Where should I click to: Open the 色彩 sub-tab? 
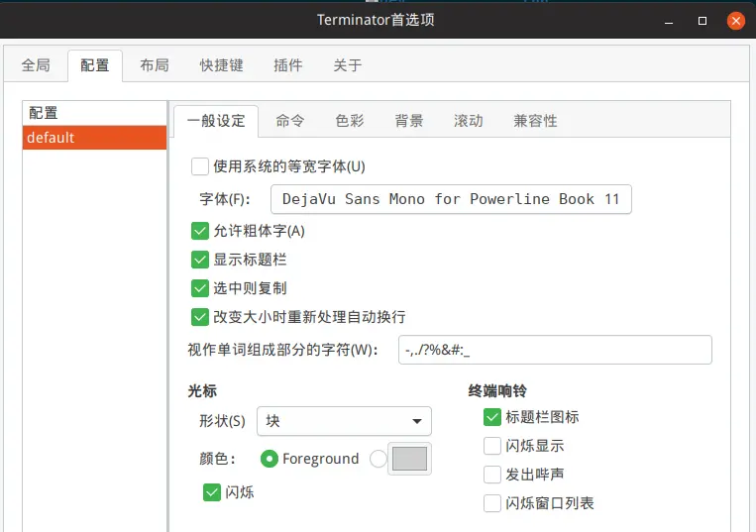(x=350, y=121)
